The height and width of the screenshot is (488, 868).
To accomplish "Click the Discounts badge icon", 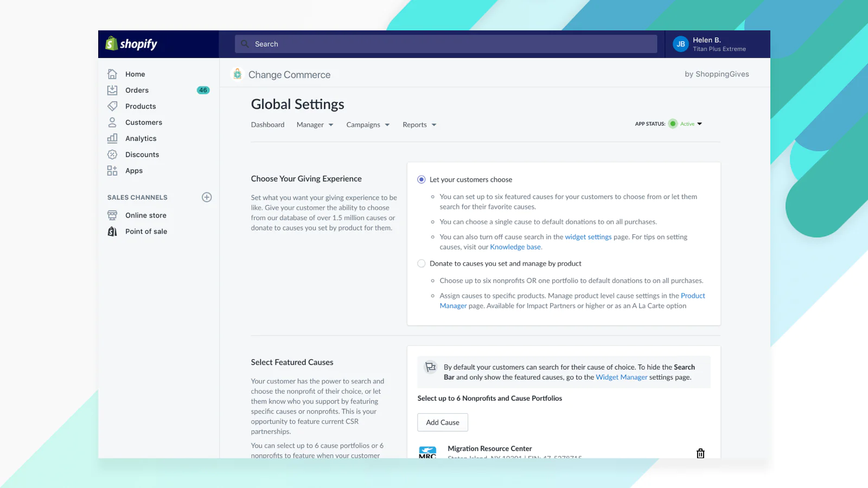I will (112, 155).
